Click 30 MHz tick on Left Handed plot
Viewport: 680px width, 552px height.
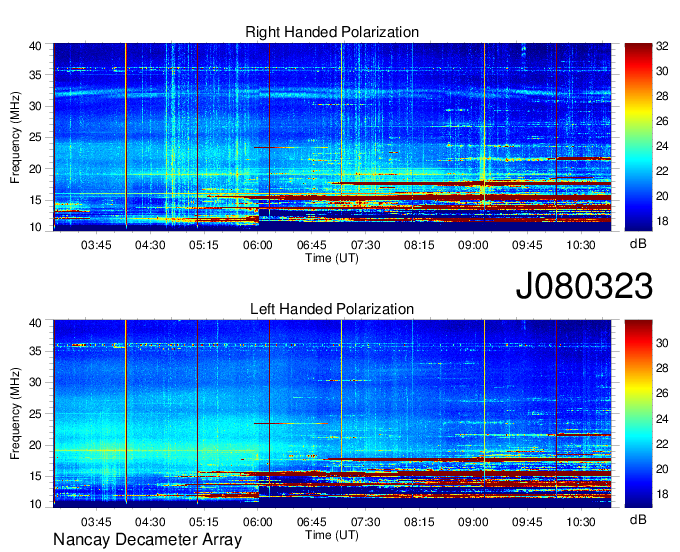tap(36, 382)
